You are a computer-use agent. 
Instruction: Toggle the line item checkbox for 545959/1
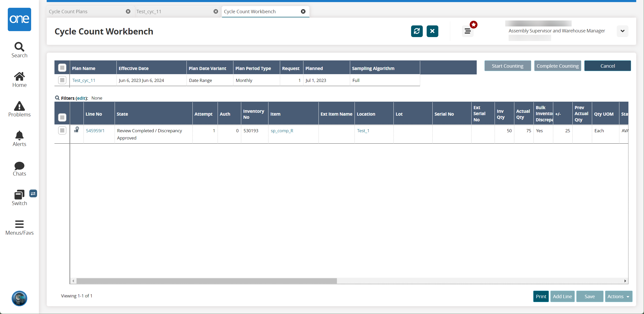point(62,130)
